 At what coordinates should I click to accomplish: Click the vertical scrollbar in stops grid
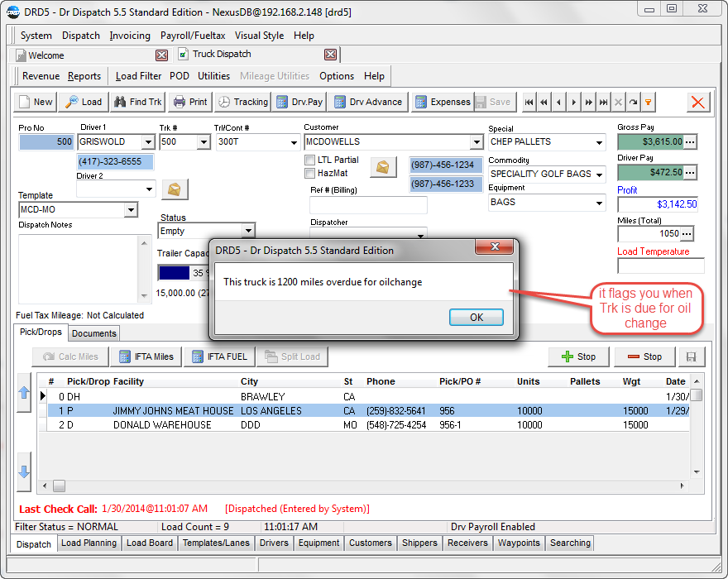pos(697,426)
